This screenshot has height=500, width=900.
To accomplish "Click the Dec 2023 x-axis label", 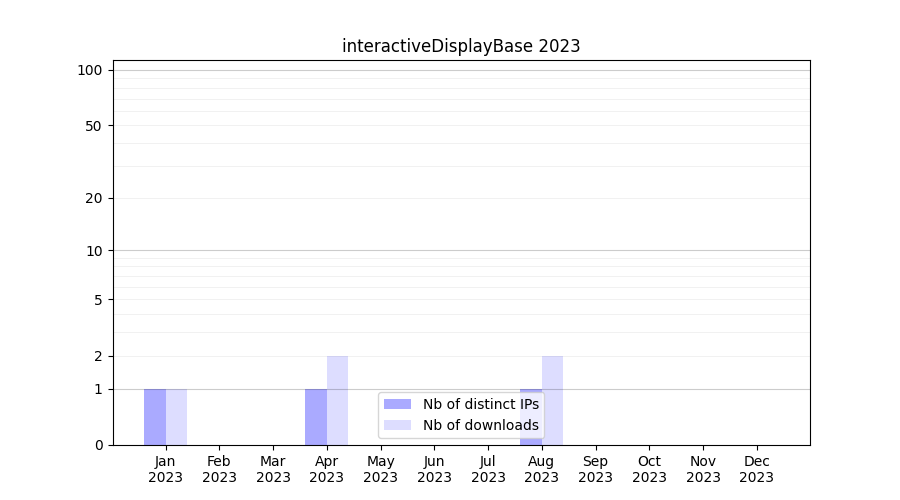I will [x=757, y=469].
